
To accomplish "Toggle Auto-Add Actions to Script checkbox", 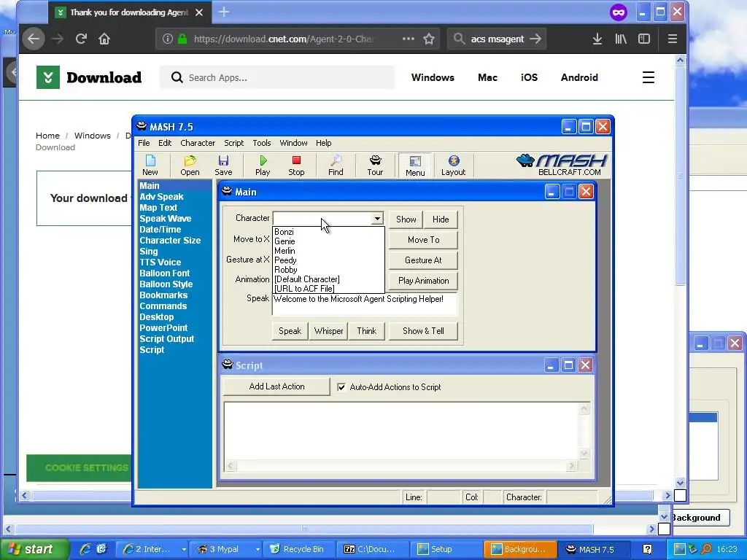I will click(x=341, y=387).
